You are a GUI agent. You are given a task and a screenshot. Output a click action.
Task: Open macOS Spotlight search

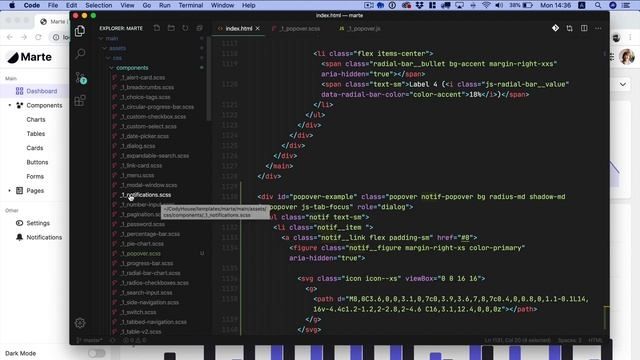(598, 5)
